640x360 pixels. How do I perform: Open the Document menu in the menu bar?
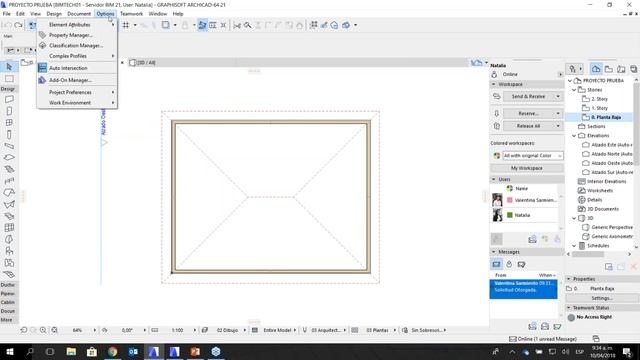click(x=79, y=13)
